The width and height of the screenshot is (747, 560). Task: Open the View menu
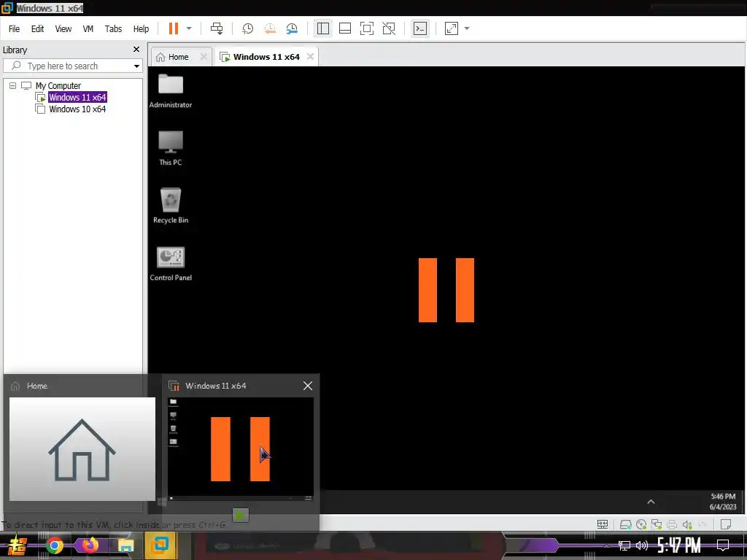click(63, 29)
